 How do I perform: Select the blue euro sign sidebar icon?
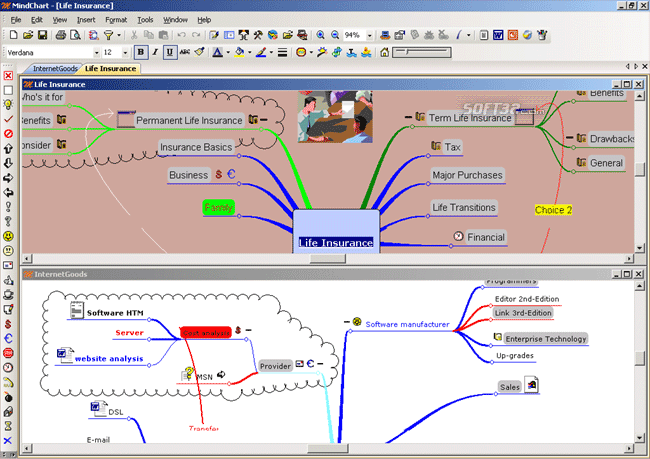pyautogui.click(x=8, y=338)
